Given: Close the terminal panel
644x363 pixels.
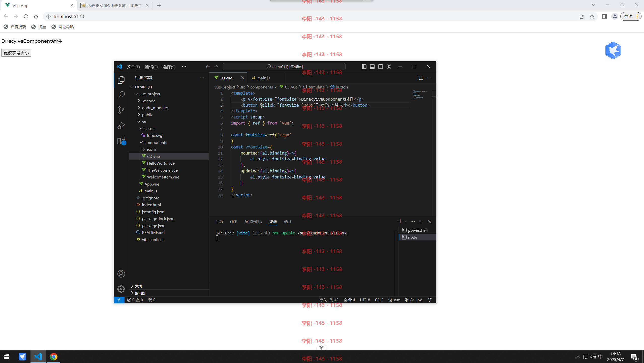Looking at the screenshot, I should click(429, 221).
